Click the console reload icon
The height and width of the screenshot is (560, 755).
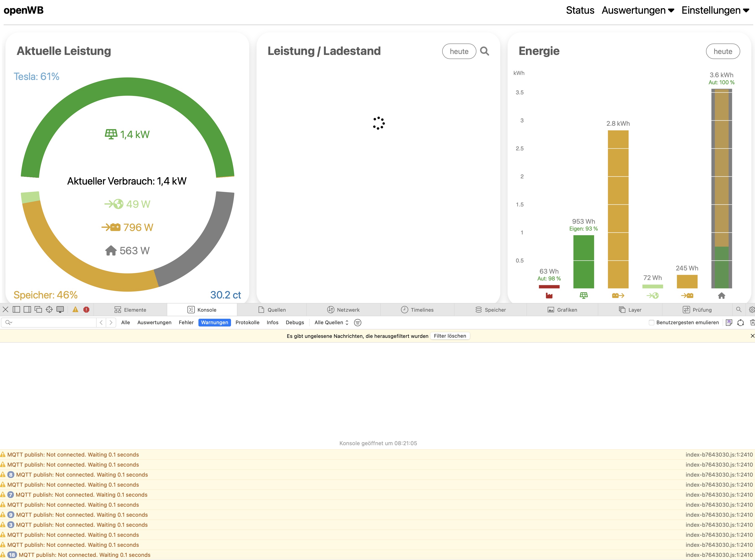point(740,322)
